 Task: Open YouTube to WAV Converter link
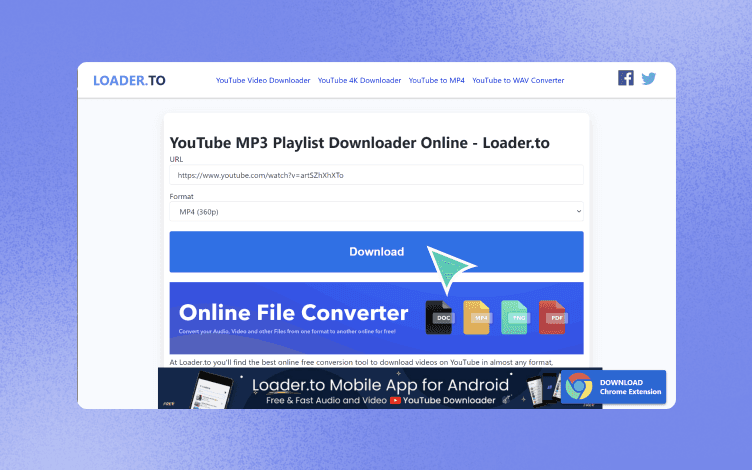(518, 81)
